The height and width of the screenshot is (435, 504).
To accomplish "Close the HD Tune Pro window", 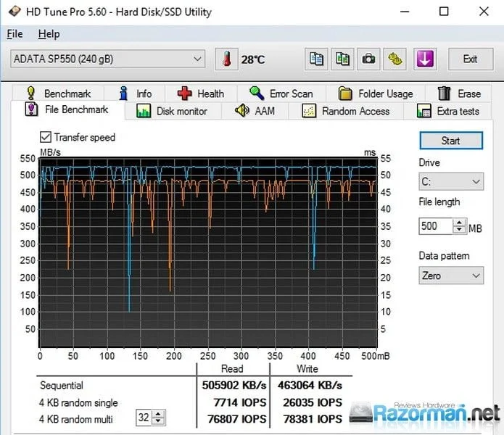I will pos(484,12).
